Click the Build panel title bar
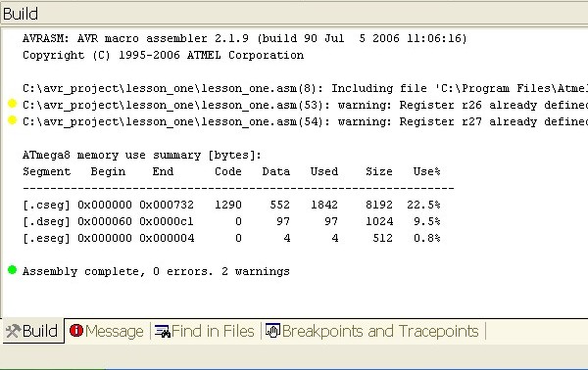This screenshot has width=588, height=370. point(294,14)
